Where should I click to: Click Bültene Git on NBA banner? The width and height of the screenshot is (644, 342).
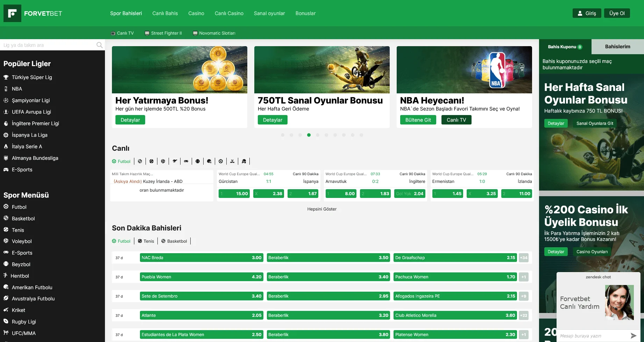click(418, 120)
